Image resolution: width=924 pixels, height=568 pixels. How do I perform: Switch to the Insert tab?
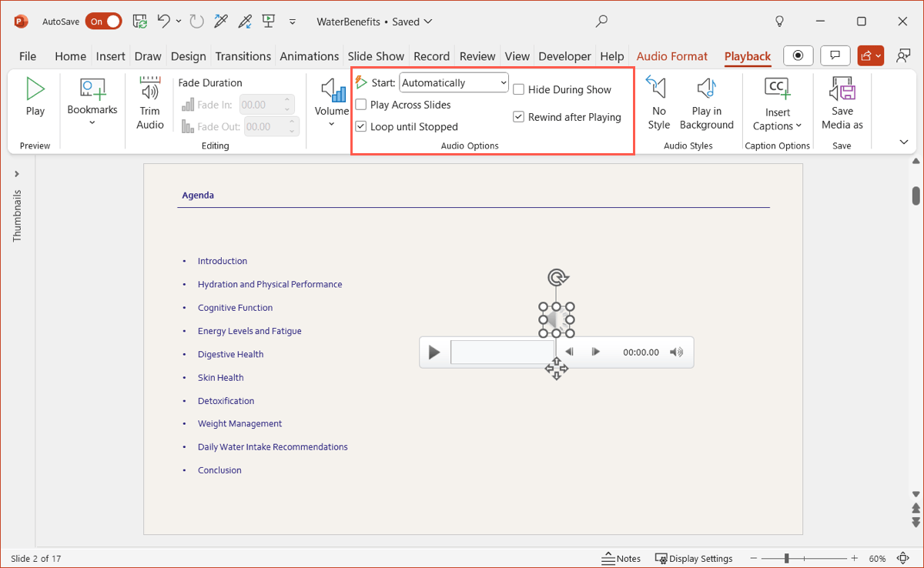click(111, 56)
